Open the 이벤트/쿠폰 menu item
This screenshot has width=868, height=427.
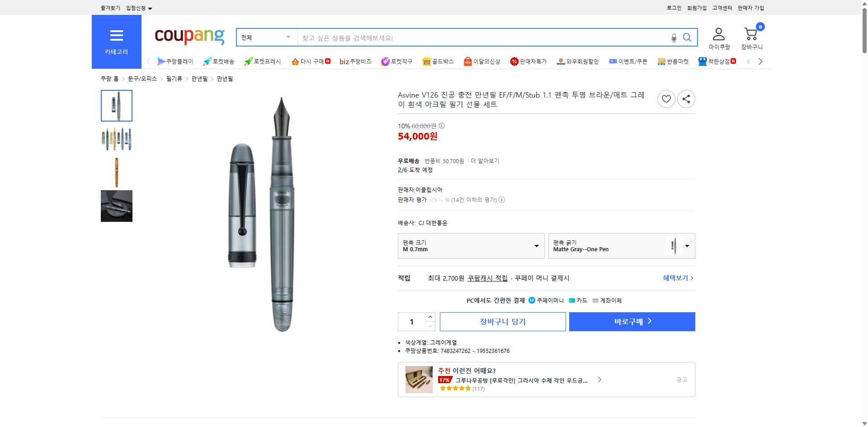click(x=628, y=61)
